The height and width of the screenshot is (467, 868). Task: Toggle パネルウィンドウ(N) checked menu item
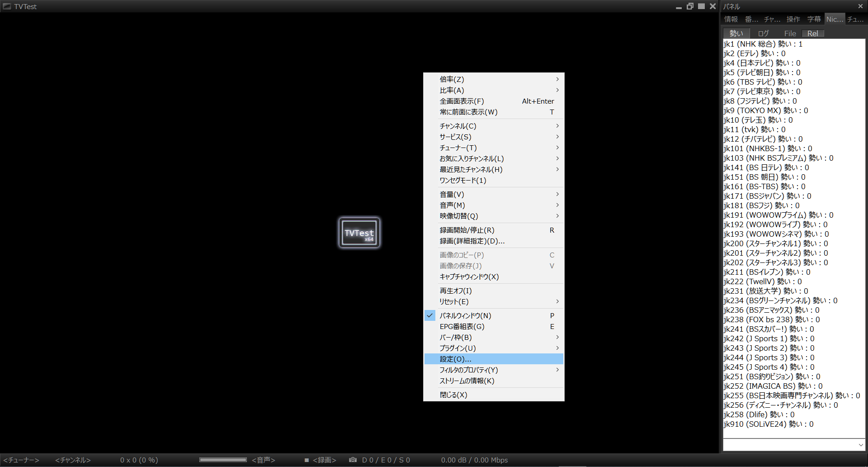494,315
